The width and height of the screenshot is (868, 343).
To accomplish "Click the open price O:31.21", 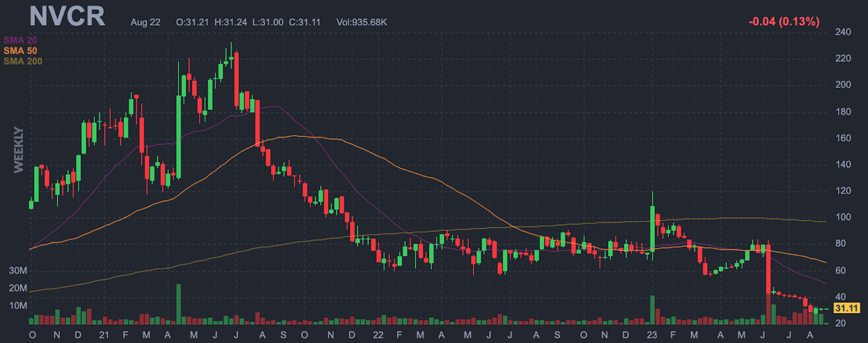I will (x=192, y=22).
